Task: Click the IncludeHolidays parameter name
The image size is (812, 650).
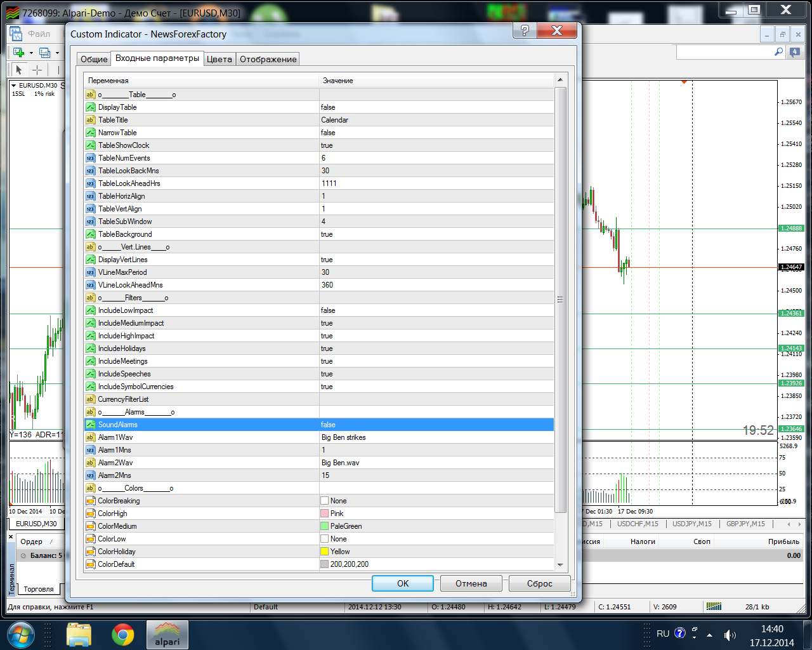Action: [x=122, y=348]
